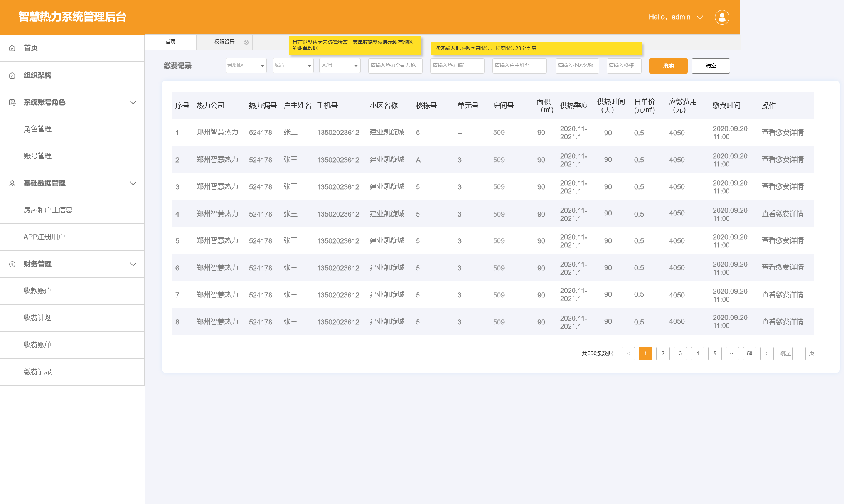Screen dimensions: 844x504
Task: Open 账号管理 in sidebar
Action: pyautogui.click(x=72, y=156)
